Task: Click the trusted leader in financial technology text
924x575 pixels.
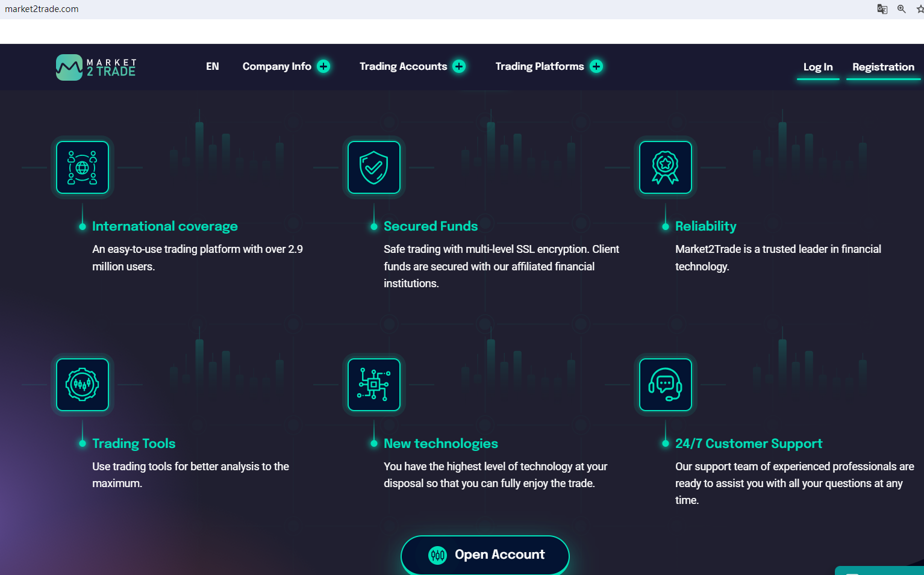Action: [x=778, y=258]
